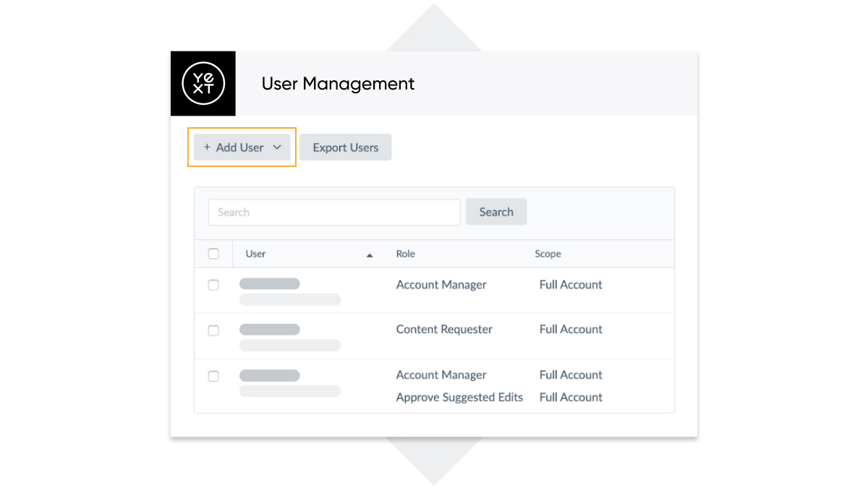Focus the Search input field
Viewport: 868px width, 488px height.
(334, 213)
